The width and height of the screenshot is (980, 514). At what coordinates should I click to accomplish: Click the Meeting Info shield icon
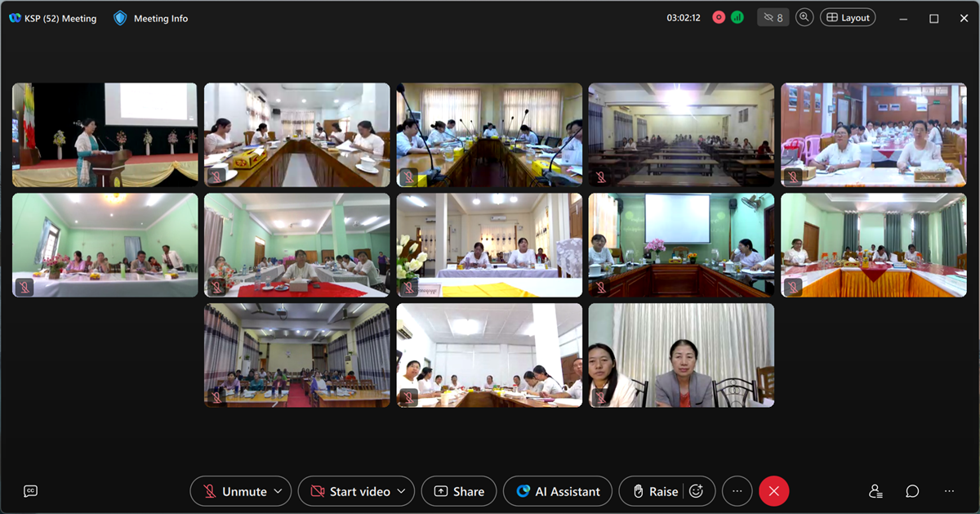[x=120, y=18]
